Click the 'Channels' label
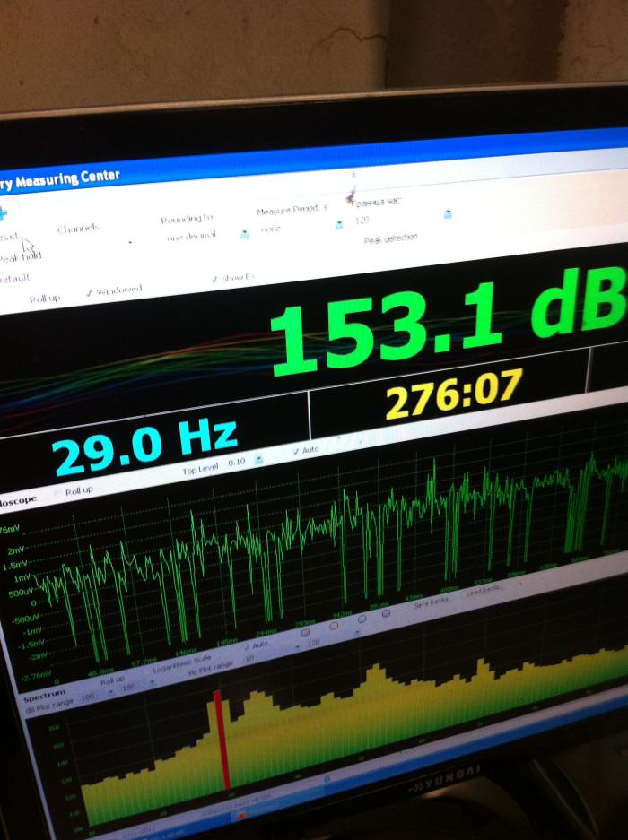 (78, 229)
